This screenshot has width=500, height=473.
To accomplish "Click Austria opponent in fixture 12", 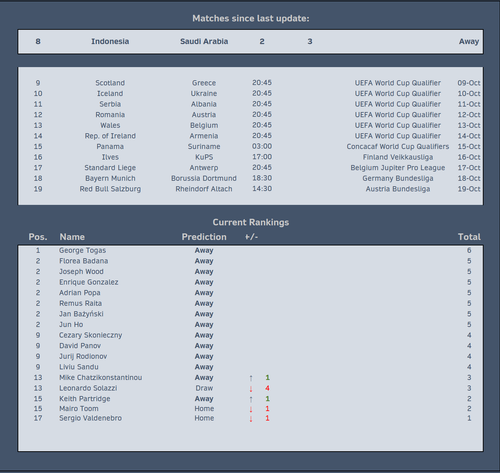I will pyautogui.click(x=204, y=115).
